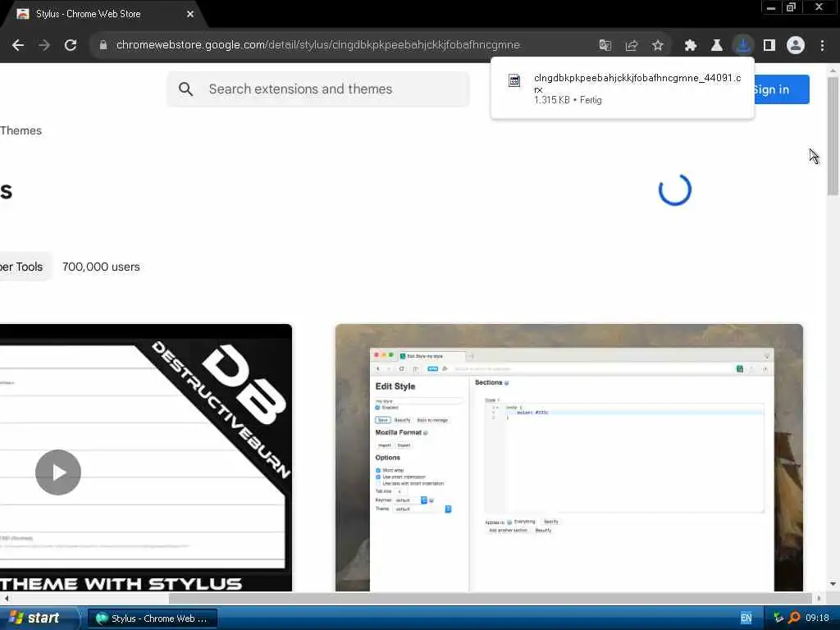The width and height of the screenshot is (840, 630).
Task: Click the Sign in button
Action: 782,89
